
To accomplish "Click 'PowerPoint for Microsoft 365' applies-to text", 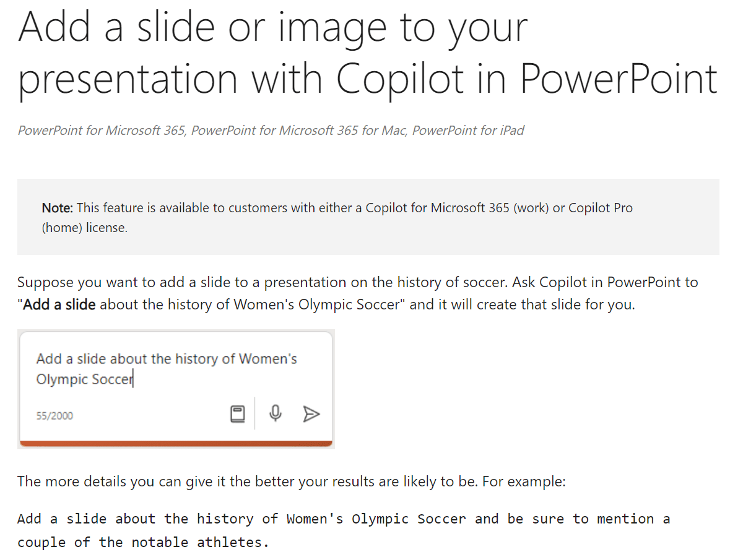I will click(102, 130).
